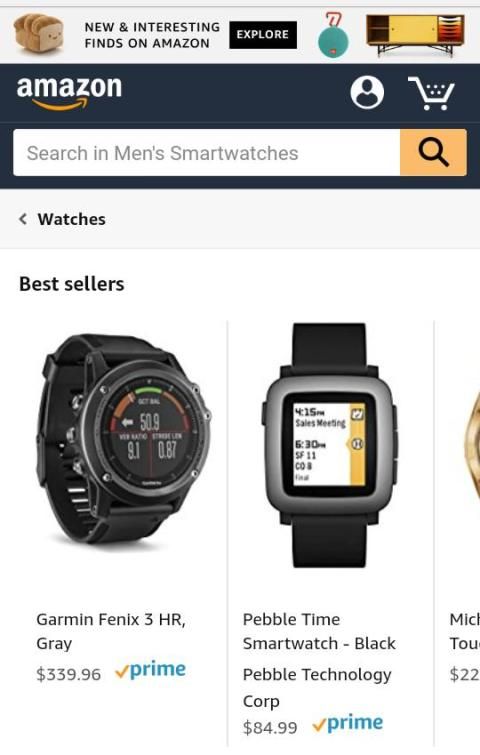Screen dimensions: 480x755
Task: Open the Pebble Time smartwatch image
Action: pos(330,445)
